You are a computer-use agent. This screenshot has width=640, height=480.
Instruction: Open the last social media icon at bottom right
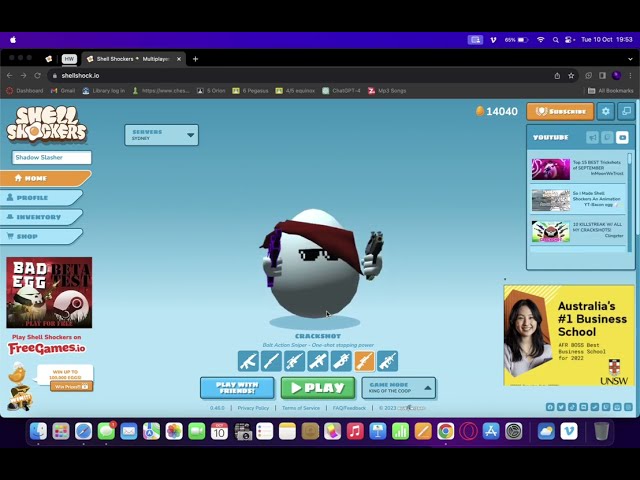click(x=628, y=407)
